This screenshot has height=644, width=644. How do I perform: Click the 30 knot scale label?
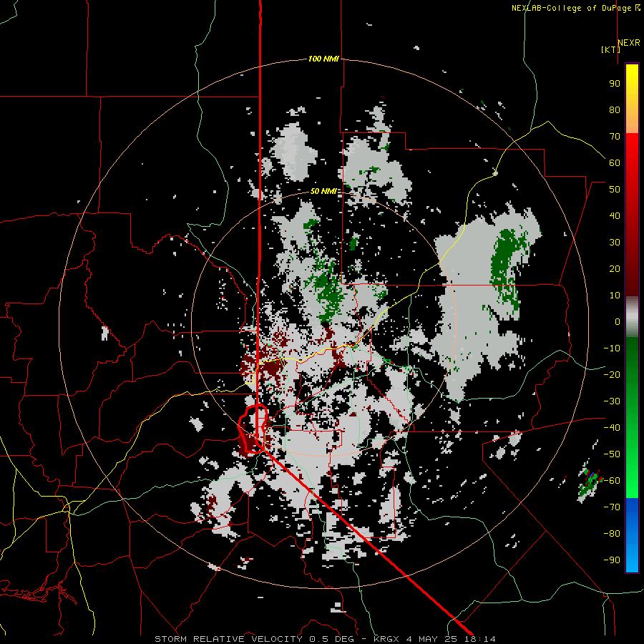coord(615,243)
